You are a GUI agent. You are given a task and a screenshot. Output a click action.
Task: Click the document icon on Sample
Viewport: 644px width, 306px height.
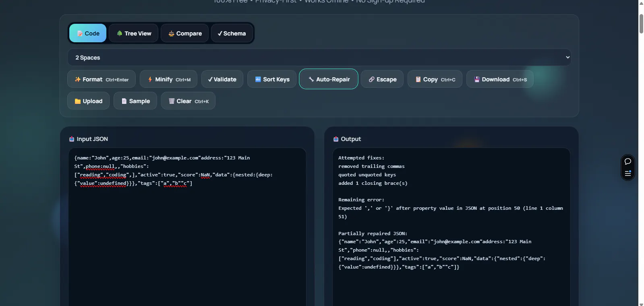[124, 101]
